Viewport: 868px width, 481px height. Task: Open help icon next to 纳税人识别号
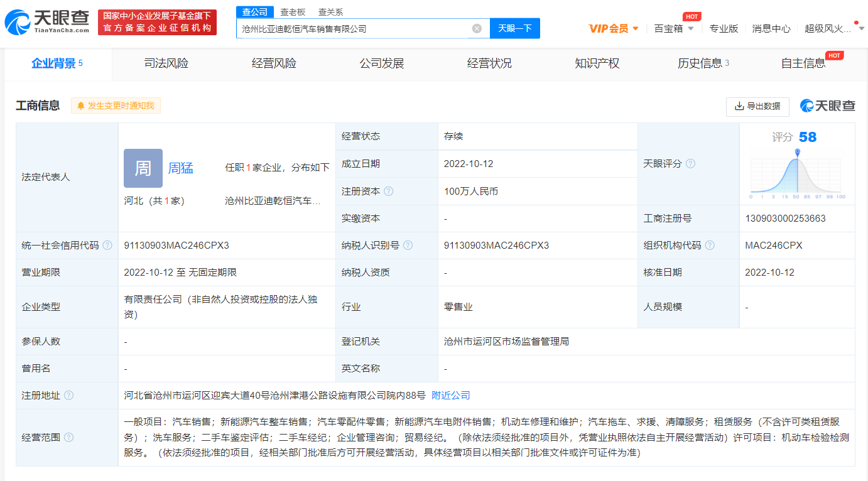408,246
